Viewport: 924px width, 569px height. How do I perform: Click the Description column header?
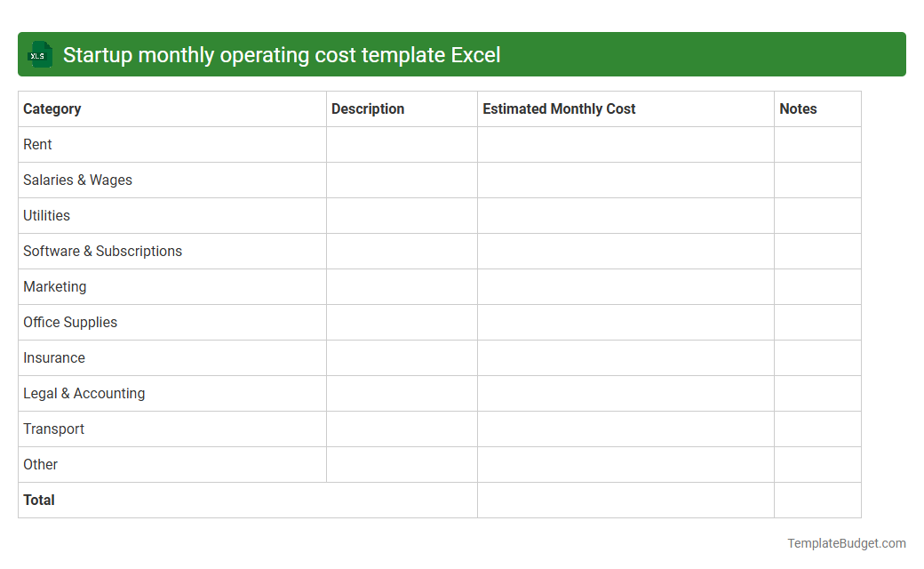[x=368, y=108]
